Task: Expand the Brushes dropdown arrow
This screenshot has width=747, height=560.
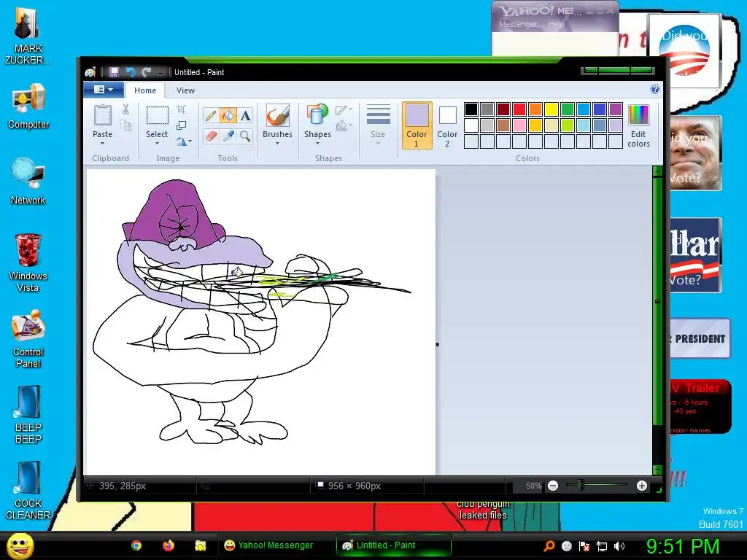Action: (x=277, y=144)
